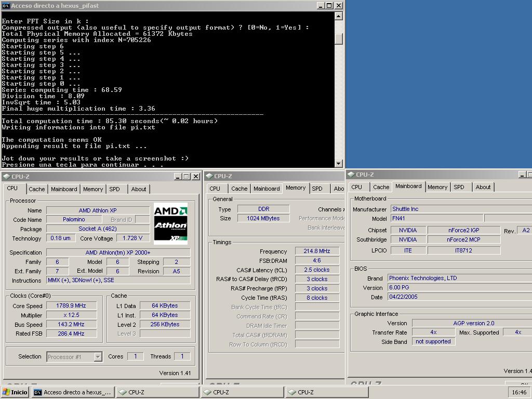Open the Mainboard tab in left CPU-Z window
532x399 pixels.
(x=64, y=189)
